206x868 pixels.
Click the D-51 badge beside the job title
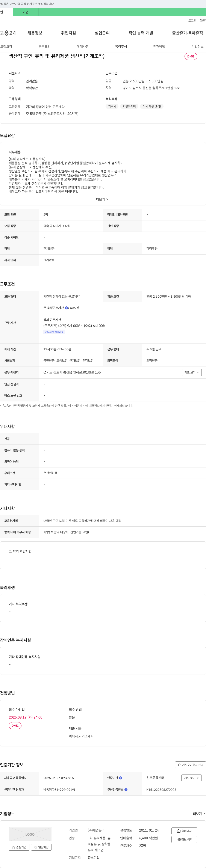tap(191, 56)
